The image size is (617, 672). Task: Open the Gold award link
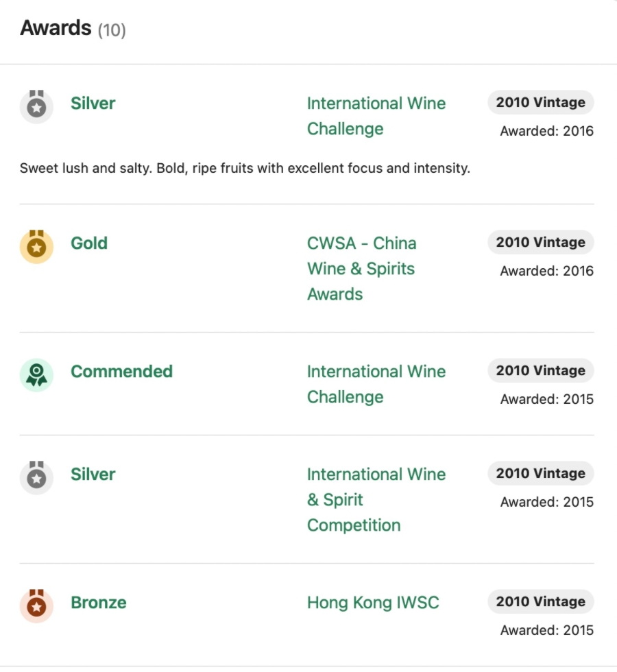89,243
